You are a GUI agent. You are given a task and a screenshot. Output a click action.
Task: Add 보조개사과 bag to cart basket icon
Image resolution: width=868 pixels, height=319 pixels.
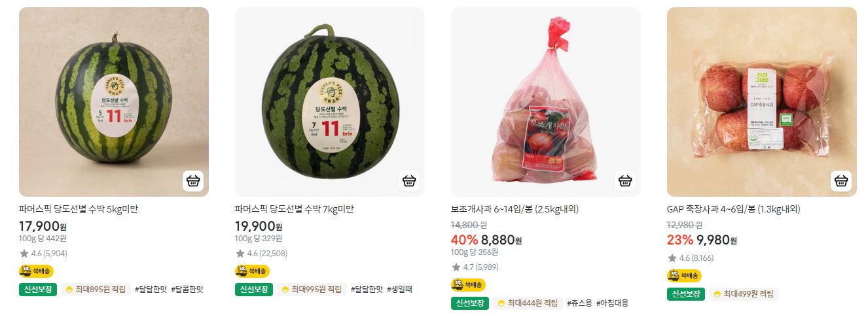point(624,181)
